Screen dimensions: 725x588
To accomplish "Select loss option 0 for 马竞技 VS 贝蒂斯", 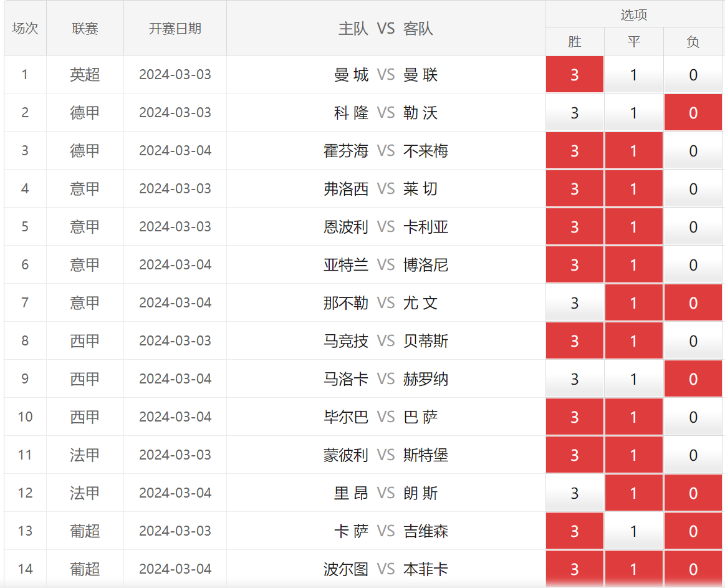I will (x=693, y=340).
